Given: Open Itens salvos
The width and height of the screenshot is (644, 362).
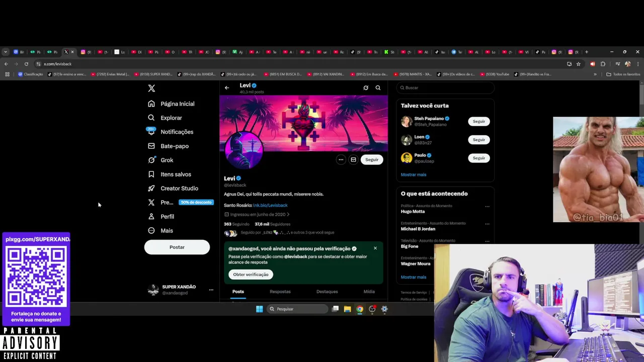Looking at the screenshot, I should pyautogui.click(x=170, y=174).
